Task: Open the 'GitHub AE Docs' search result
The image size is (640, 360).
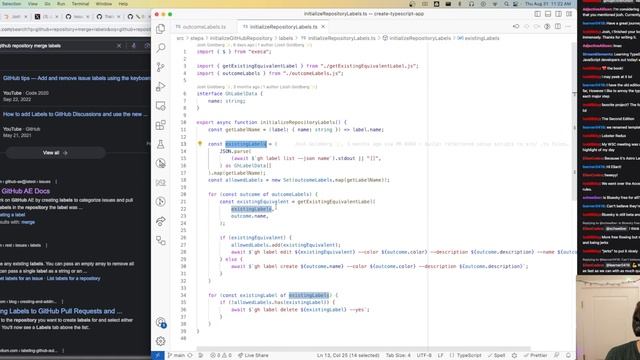Action: click(25, 191)
